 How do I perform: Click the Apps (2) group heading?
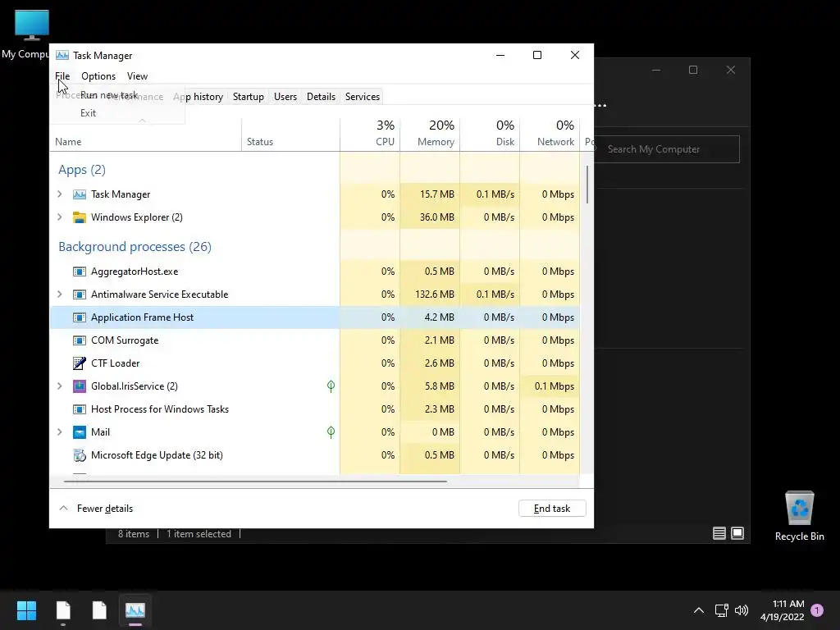pos(82,170)
